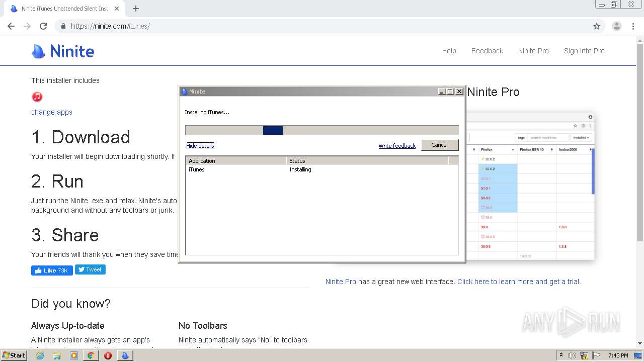This screenshot has width=644, height=362.
Task: Click the Twitter Tweet button
Action: 90,269
